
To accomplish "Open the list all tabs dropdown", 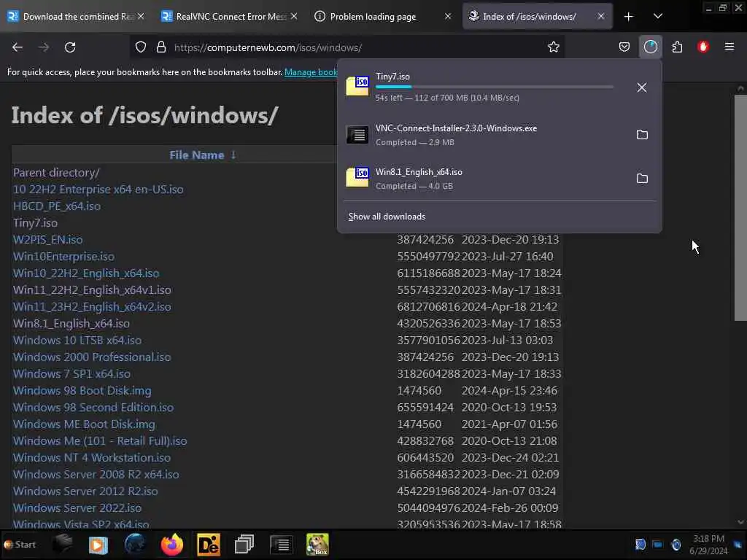I will coord(657,17).
